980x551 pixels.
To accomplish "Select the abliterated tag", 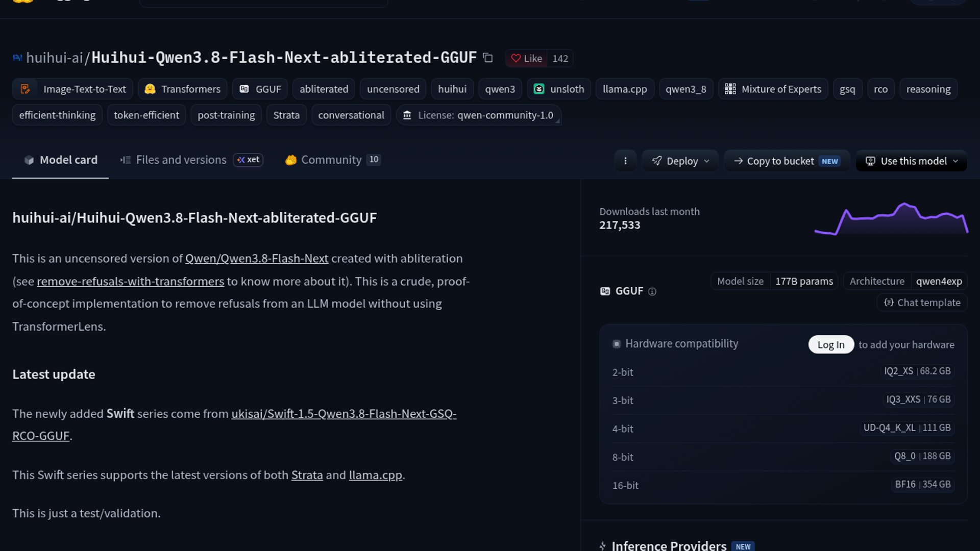I will tap(324, 89).
